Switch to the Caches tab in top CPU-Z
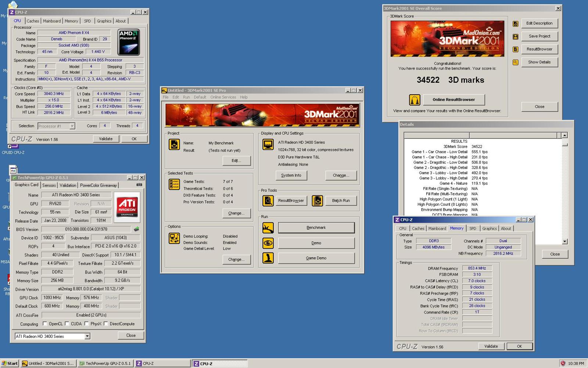Screen dimensions: 588x368 click(33, 21)
